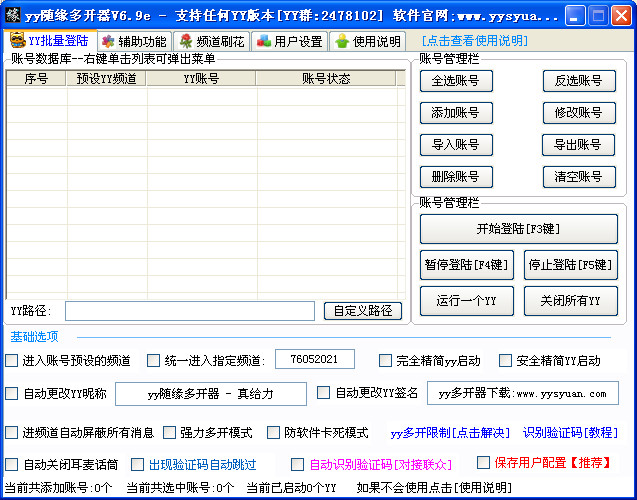Toggle 安全精简YY启动 checkbox
637x500 pixels.
(505, 361)
